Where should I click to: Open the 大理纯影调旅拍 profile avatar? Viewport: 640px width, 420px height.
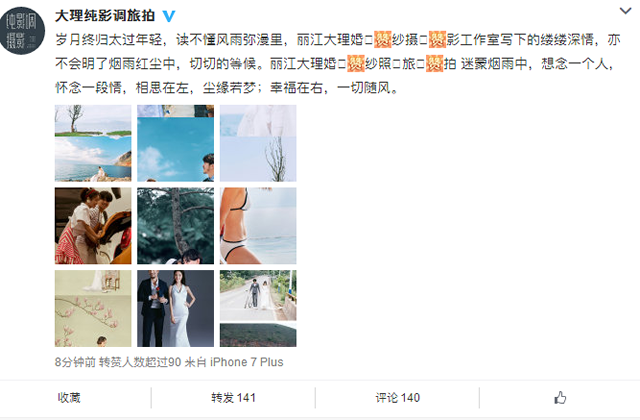(x=22, y=31)
